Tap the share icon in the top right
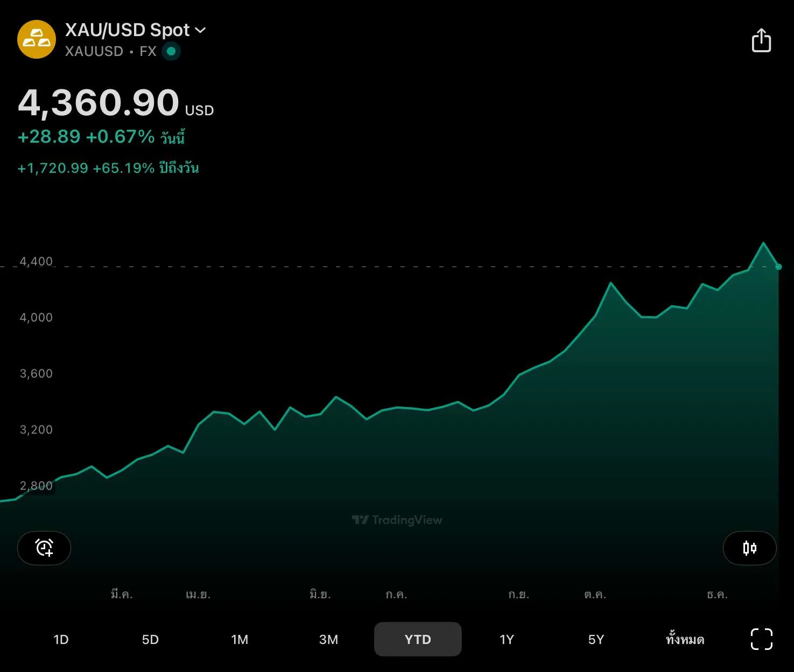 761,40
